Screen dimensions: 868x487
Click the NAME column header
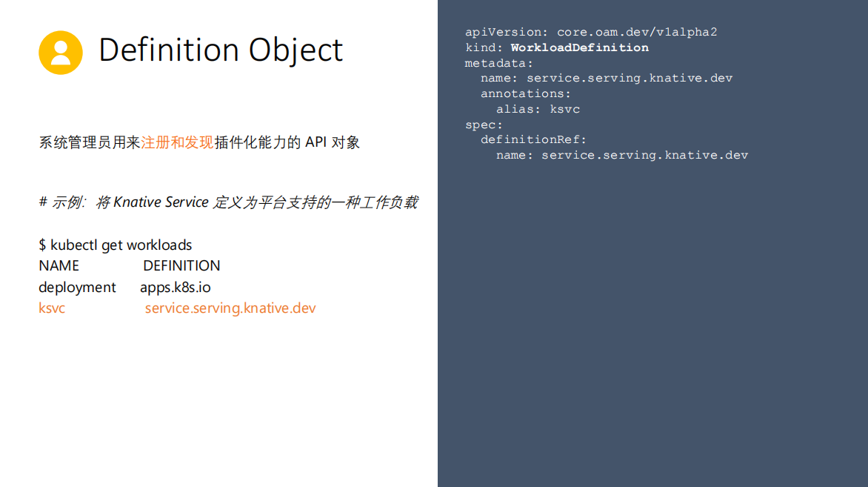pyautogui.click(x=59, y=265)
